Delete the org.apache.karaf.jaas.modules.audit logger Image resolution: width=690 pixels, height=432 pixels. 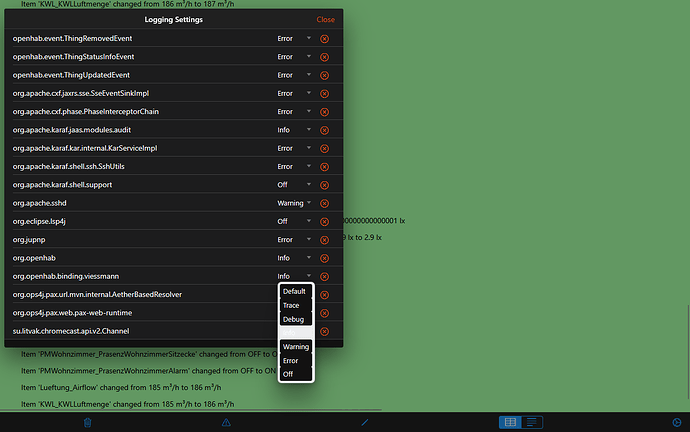click(324, 130)
